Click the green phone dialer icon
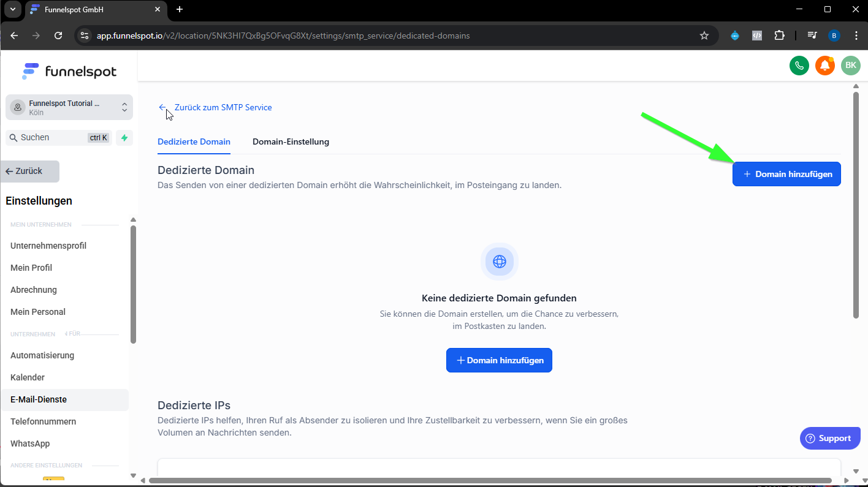The width and height of the screenshot is (868, 487). (799, 66)
